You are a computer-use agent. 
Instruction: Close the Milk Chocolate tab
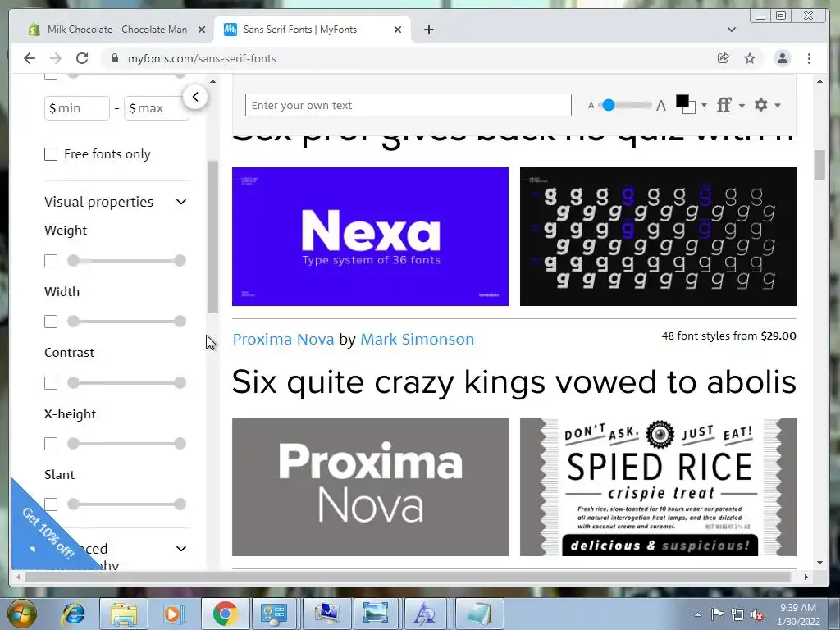tap(202, 30)
